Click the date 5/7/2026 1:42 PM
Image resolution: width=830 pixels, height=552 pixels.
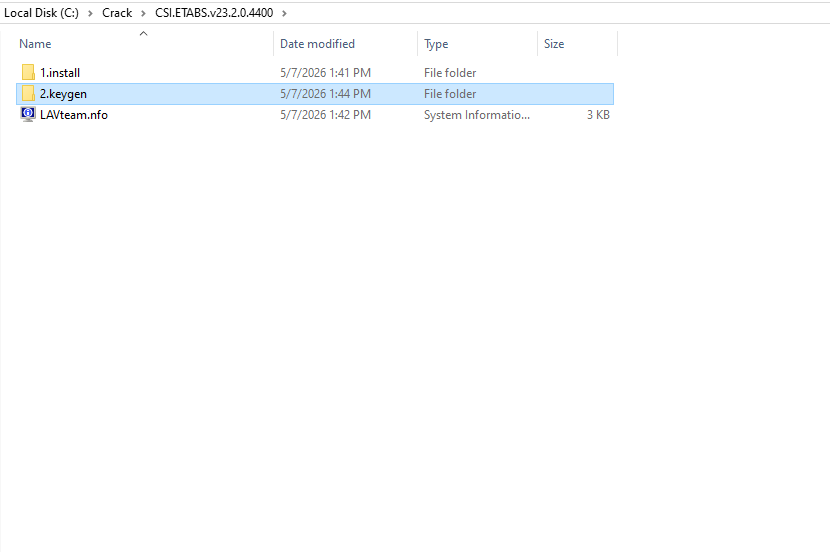pyautogui.click(x=326, y=115)
